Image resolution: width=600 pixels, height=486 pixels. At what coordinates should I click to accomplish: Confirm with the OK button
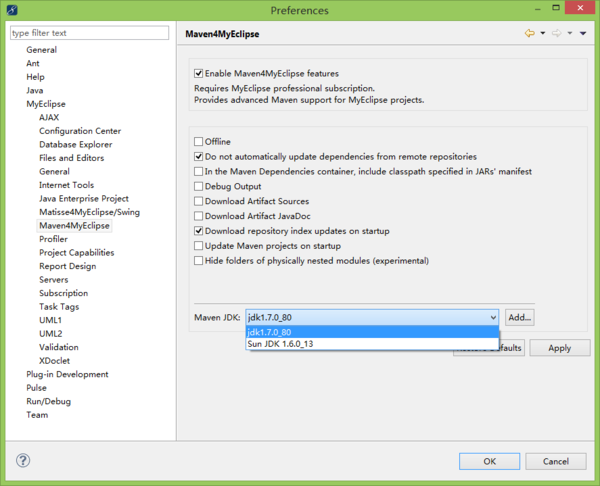click(x=489, y=461)
